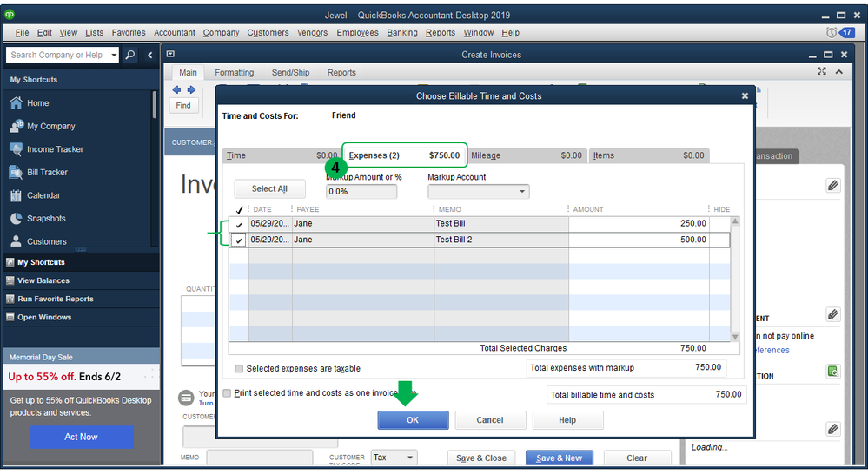Open the notifications badge showing 17
Image resolution: width=868 pixels, height=474 pixels.
[847, 33]
